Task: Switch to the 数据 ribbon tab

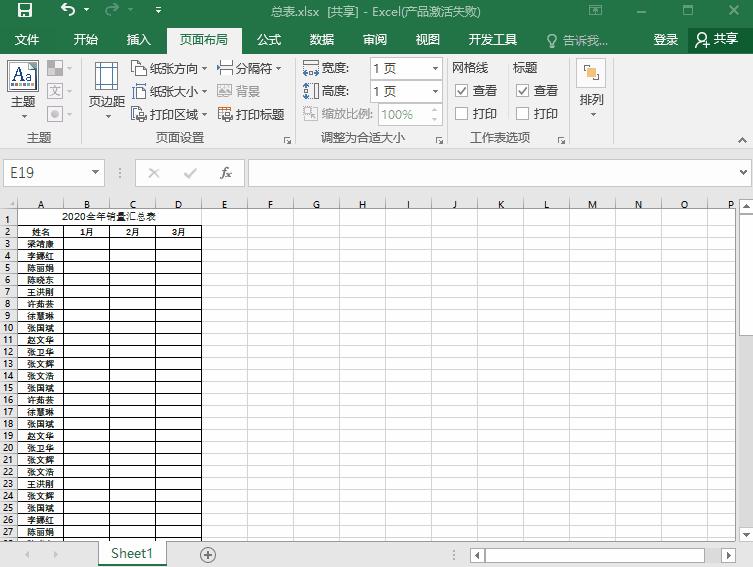Action: point(322,40)
